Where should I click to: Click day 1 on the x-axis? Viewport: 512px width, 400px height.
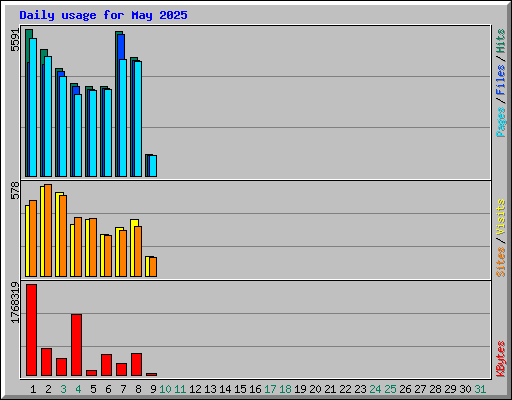pyautogui.click(x=33, y=389)
